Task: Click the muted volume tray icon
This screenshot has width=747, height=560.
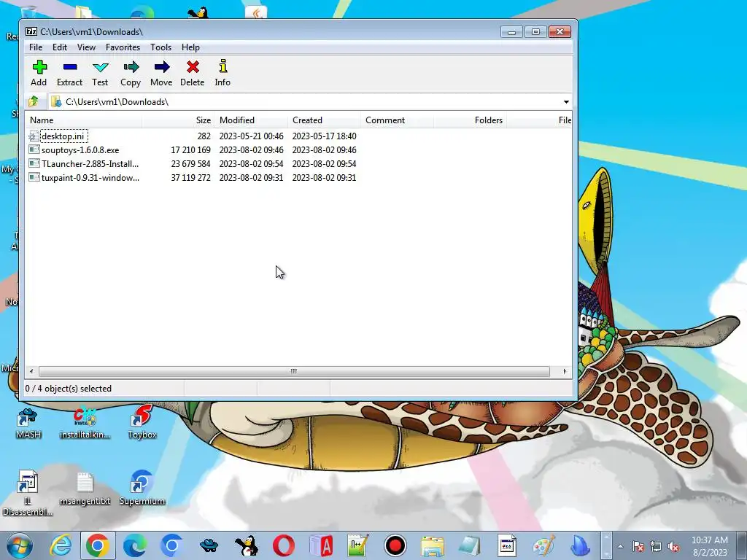Action: 673,547
